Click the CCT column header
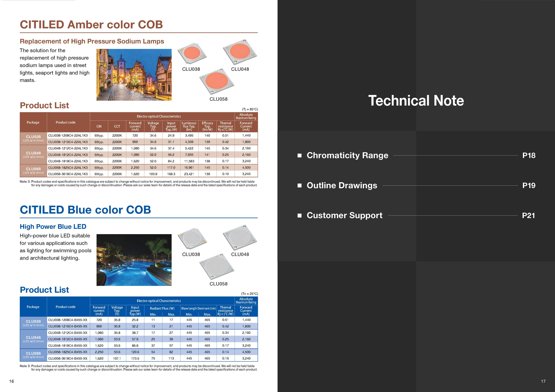Image resolution: width=555 pixels, height=392 pixels. [117, 126]
